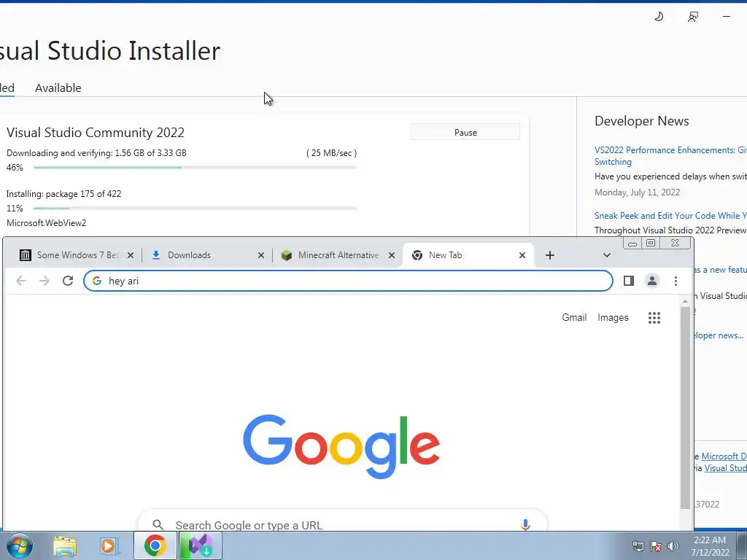
Task: Open Chrome three-dot menu
Action: click(x=676, y=281)
